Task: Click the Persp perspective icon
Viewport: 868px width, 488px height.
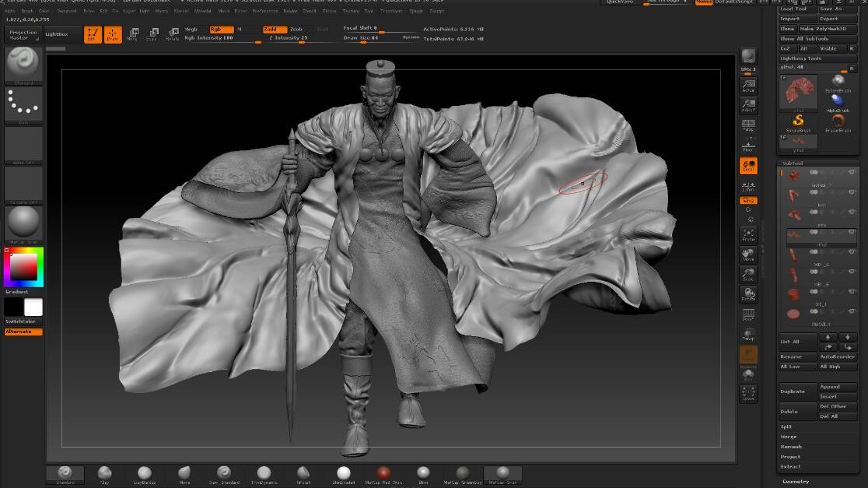Action: click(748, 125)
